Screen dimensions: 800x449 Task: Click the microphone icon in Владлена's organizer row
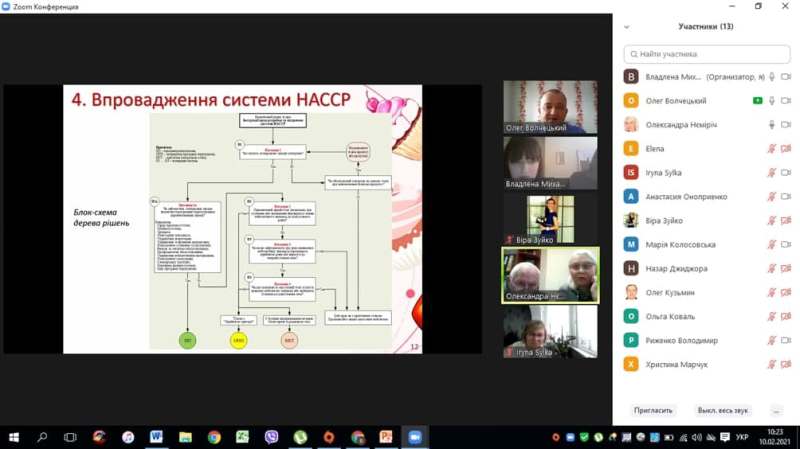(x=772, y=77)
